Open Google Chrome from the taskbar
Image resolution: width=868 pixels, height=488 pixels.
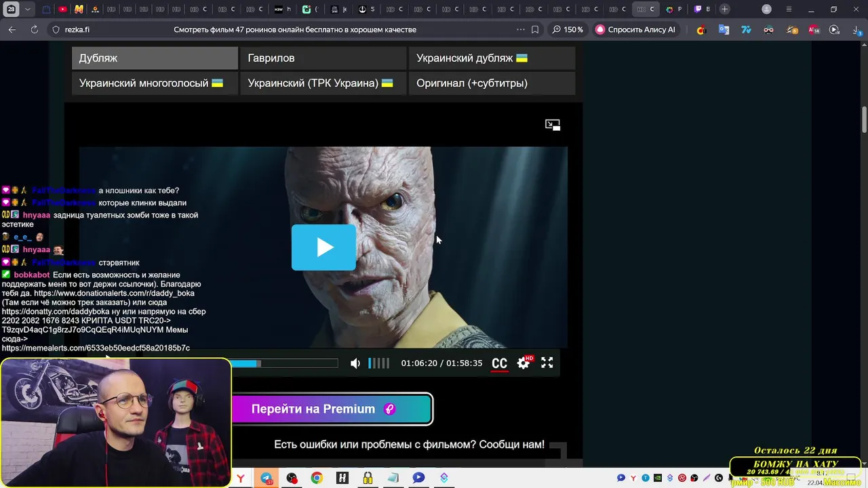click(x=317, y=478)
